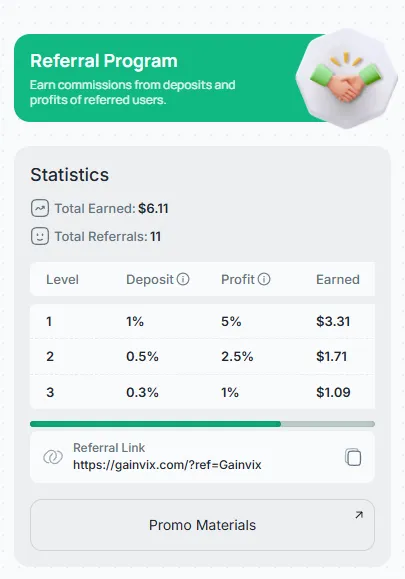The width and height of the screenshot is (405, 579).
Task: Click the copy referral link icon
Action: coord(353,457)
